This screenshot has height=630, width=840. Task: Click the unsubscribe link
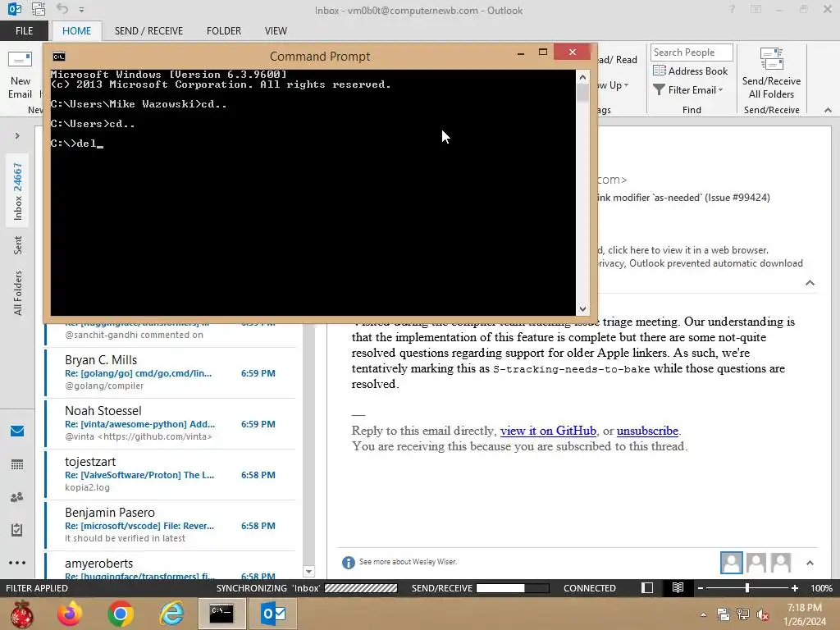coord(647,431)
